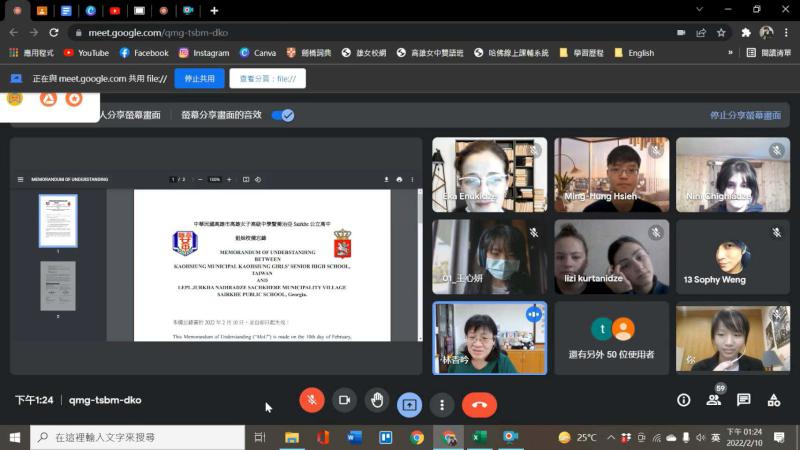Raise hand in the meeting
Screen dimensions: 800x450
pos(377,400)
